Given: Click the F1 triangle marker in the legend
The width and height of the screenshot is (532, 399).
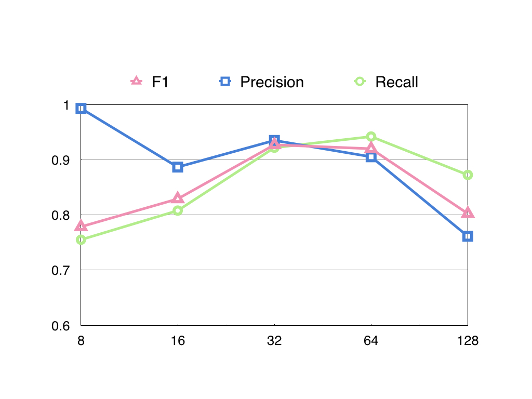Looking at the screenshot, I should click(x=136, y=81).
